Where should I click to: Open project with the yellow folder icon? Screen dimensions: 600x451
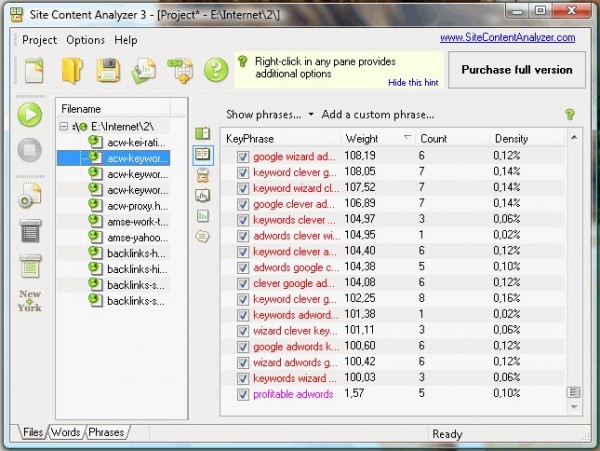72,70
